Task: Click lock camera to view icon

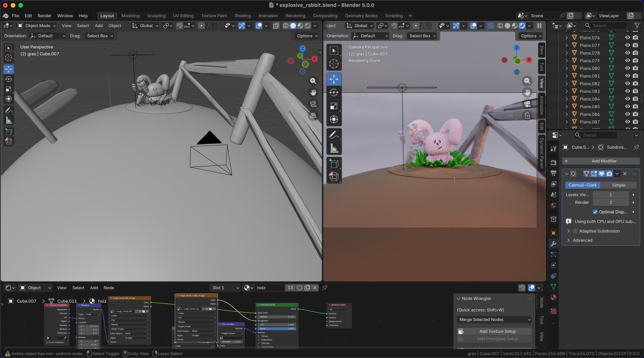Action: (528, 115)
